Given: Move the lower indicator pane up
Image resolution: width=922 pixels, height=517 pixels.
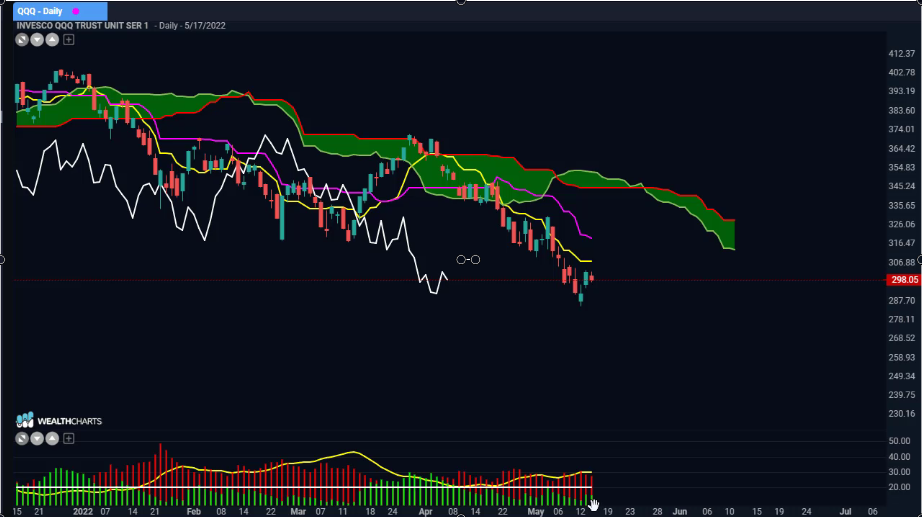Looking at the screenshot, I should coord(52,439).
